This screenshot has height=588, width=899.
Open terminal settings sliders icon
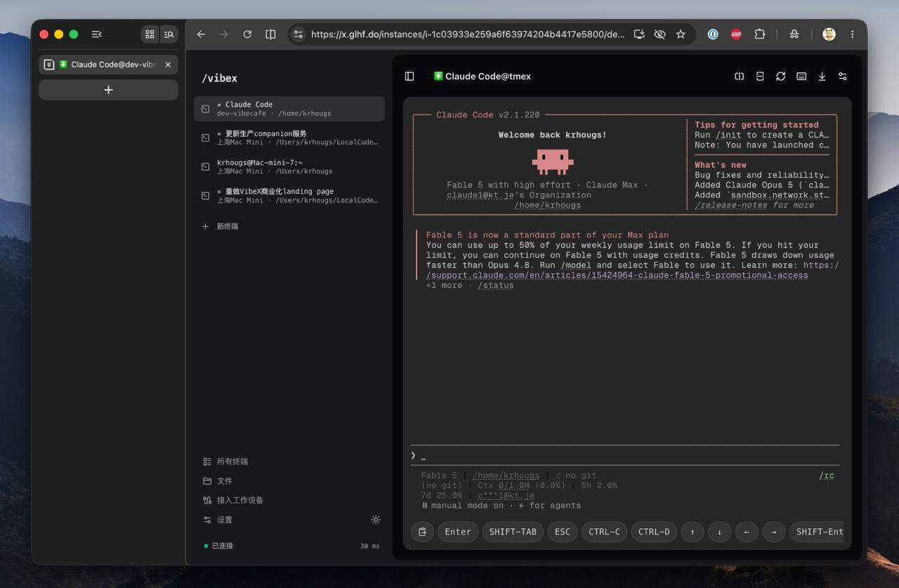(843, 77)
